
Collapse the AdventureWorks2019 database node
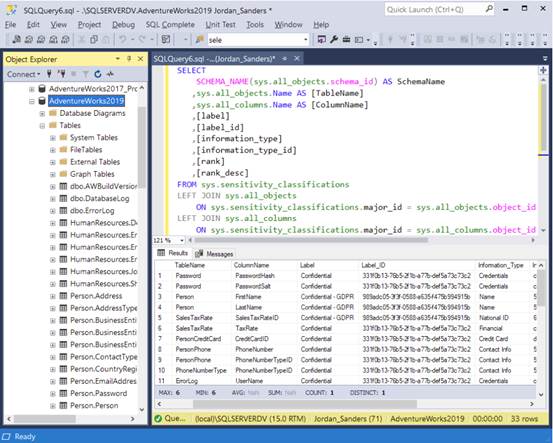pyautogui.click(x=32, y=101)
